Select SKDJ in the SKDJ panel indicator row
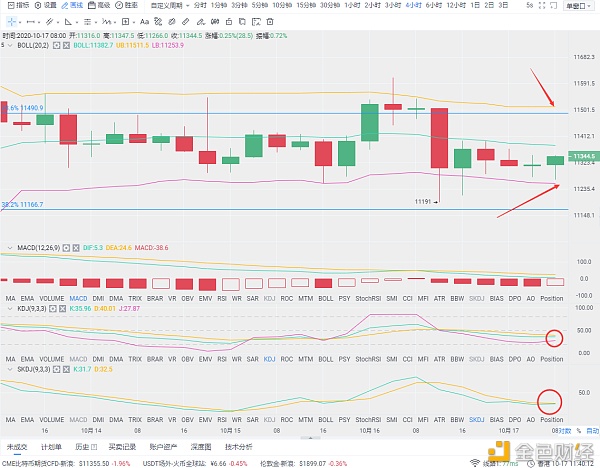Viewport: 600px width, 468px height. 477,420
